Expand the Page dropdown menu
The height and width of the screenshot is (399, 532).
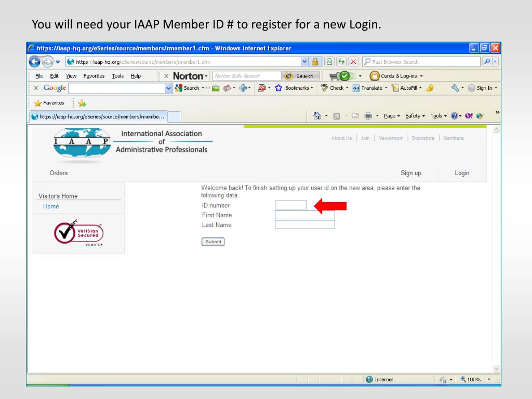coord(392,116)
